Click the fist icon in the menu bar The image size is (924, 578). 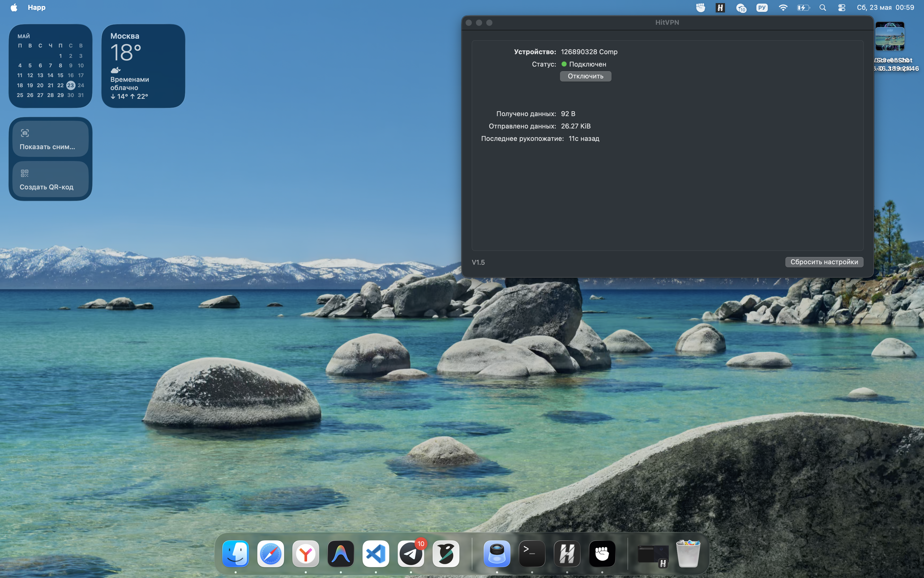[x=700, y=7]
